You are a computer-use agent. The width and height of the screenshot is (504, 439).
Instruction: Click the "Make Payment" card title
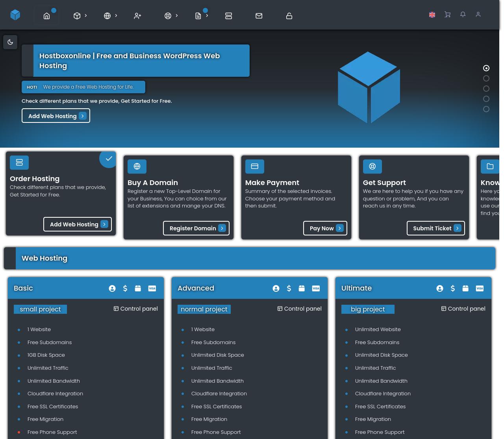272,183
